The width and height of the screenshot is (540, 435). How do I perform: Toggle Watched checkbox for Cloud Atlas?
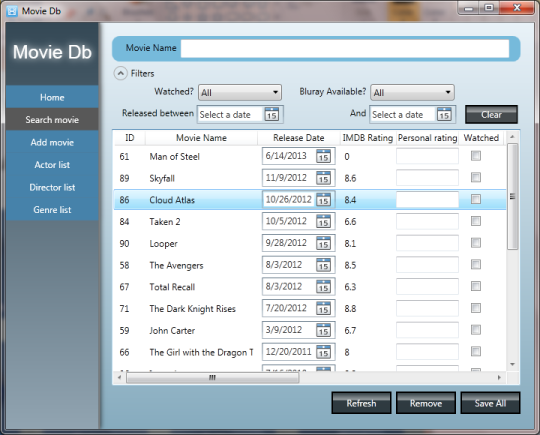click(476, 199)
